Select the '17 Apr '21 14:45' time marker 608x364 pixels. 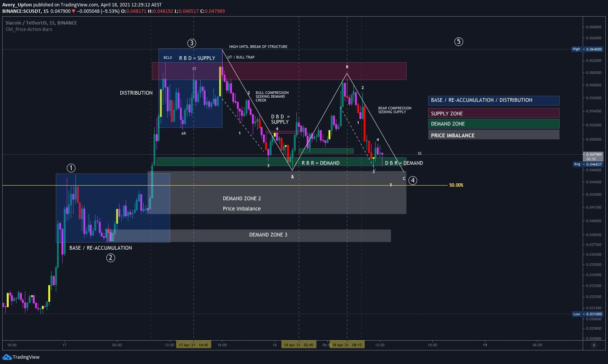click(193, 345)
